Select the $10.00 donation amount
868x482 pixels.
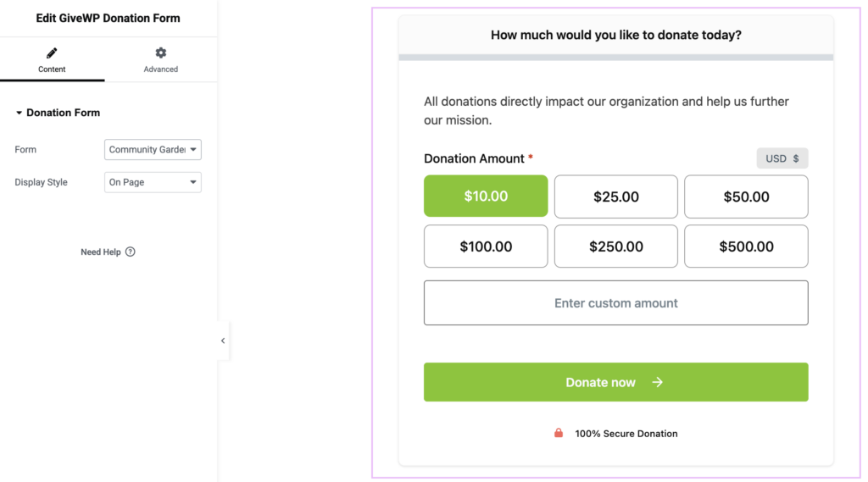(486, 197)
